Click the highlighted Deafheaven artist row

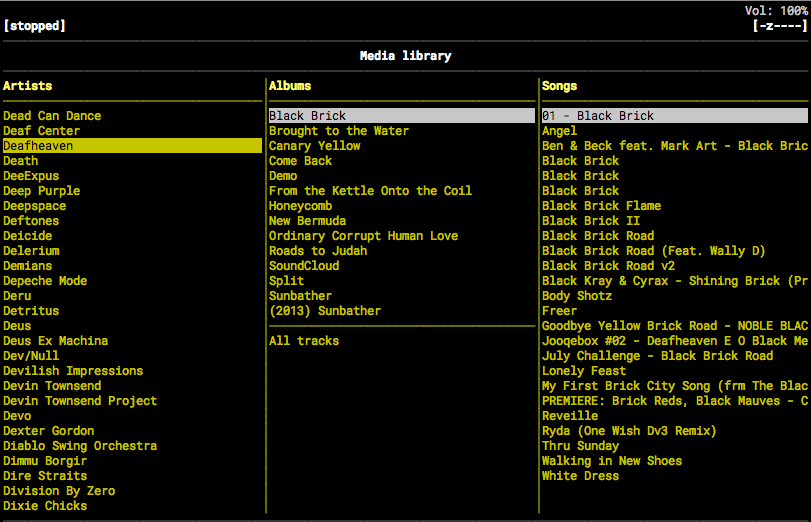point(132,146)
